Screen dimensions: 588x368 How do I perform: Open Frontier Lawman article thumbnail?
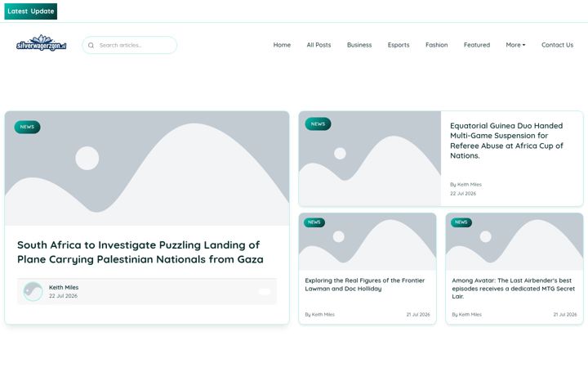[367, 242]
